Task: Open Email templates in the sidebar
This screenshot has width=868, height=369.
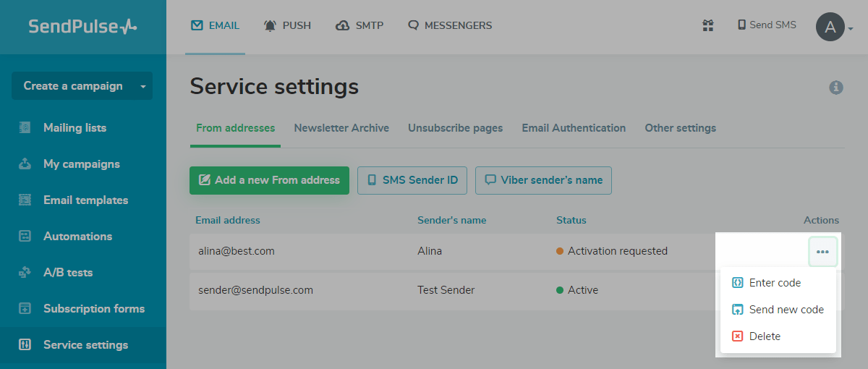Action: click(85, 200)
